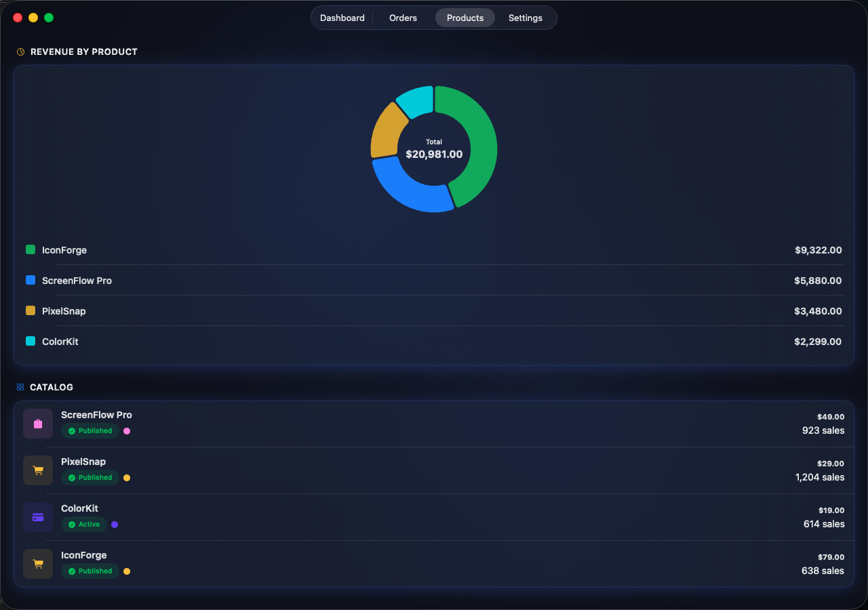Select the IconForge row in the revenue legend

pyautogui.click(x=434, y=249)
